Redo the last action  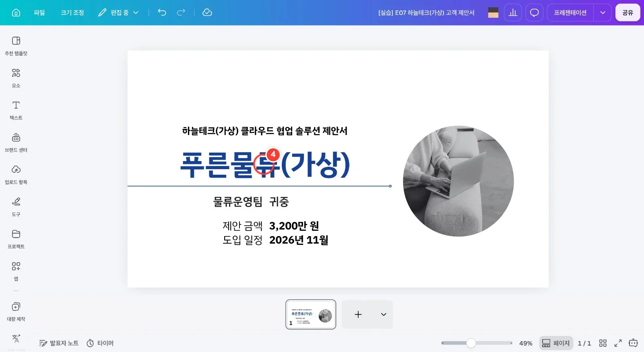coord(181,12)
